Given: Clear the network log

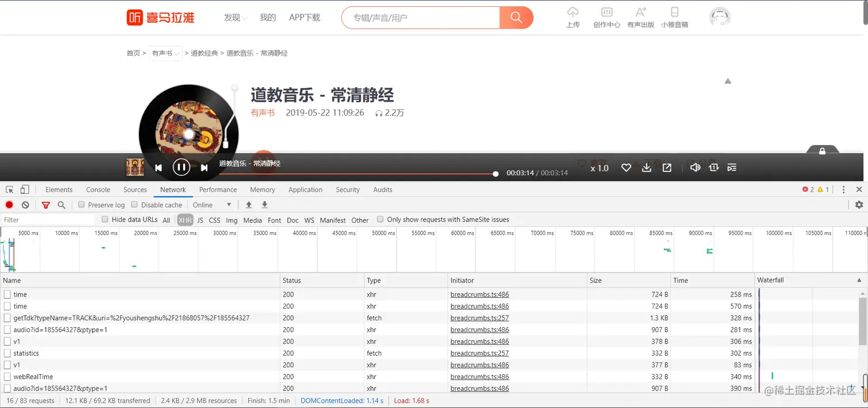Looking at the screenshot, I should click(x=25, y=205).
